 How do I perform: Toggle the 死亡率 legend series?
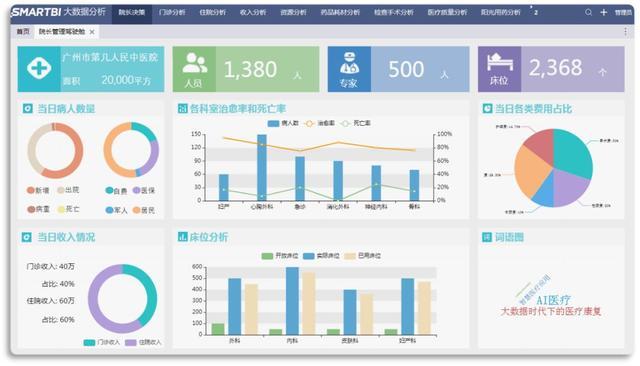(356, 123)
